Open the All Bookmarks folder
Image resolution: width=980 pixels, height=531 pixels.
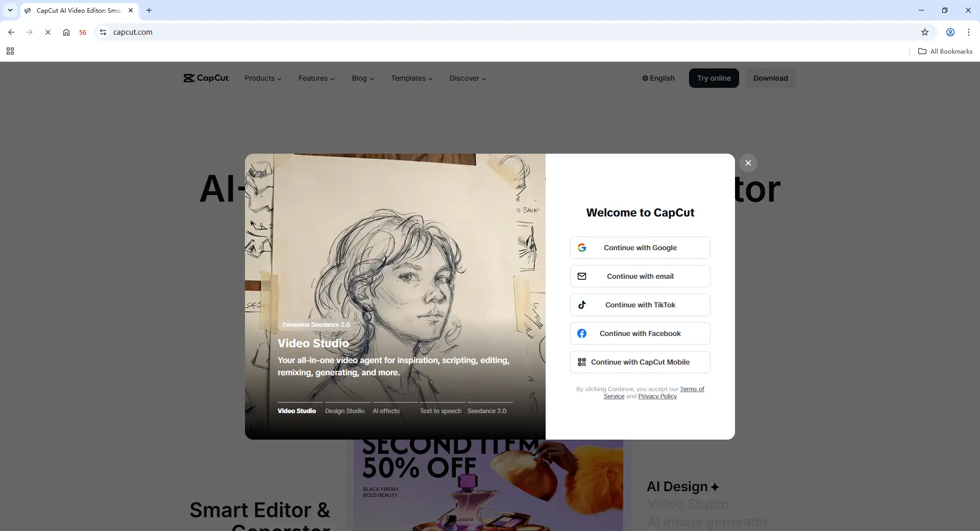945,51
